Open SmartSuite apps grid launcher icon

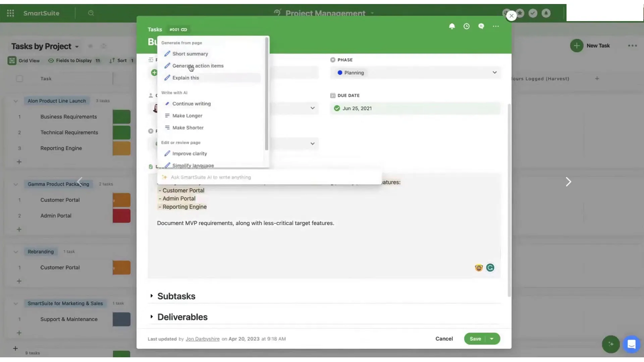(10, 13)
